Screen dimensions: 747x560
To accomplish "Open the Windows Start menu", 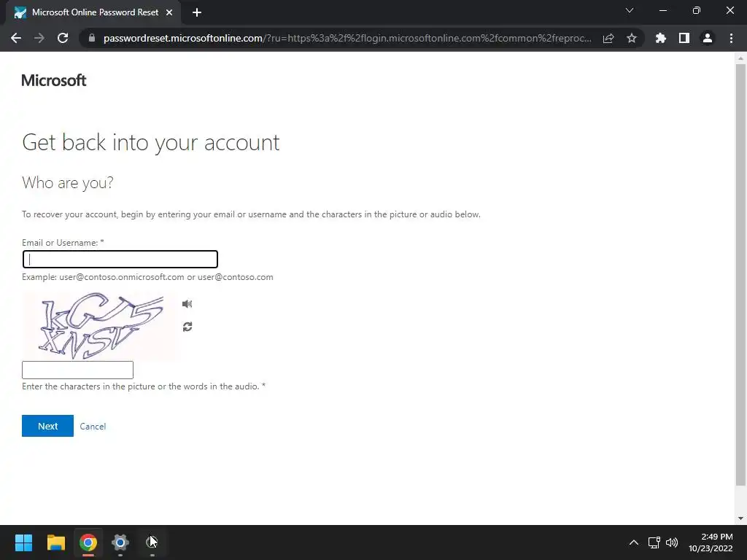I will 23,542.
